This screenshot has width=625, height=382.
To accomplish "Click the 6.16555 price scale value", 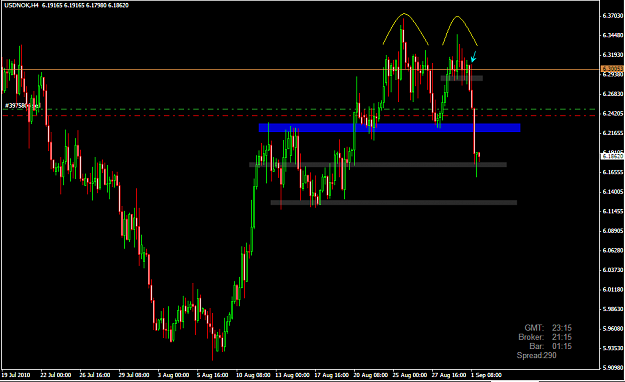I will coord(613,172).
